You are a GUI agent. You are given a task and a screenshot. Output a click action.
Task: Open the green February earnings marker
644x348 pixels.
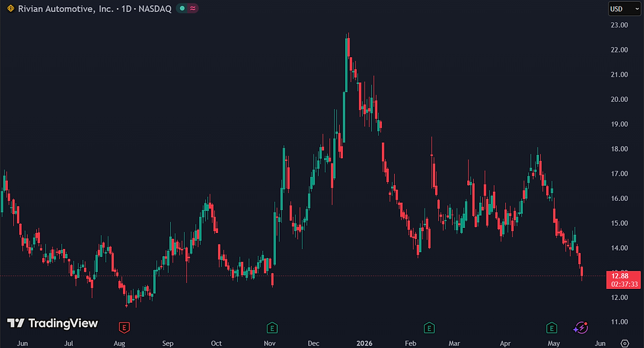[x=428, y=328]
